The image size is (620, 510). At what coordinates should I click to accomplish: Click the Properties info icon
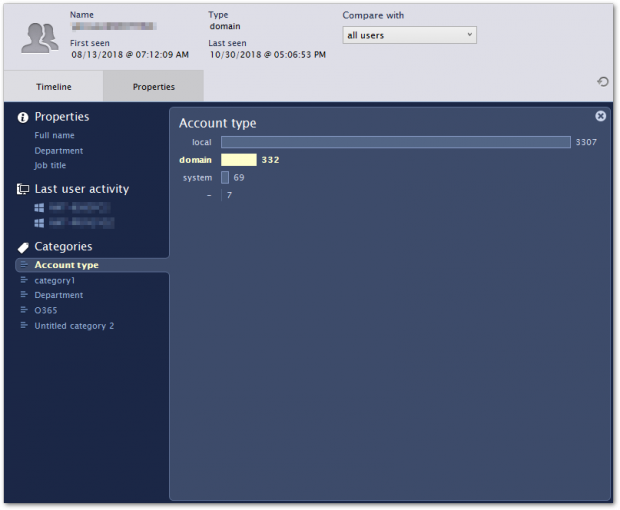point(23,117)
